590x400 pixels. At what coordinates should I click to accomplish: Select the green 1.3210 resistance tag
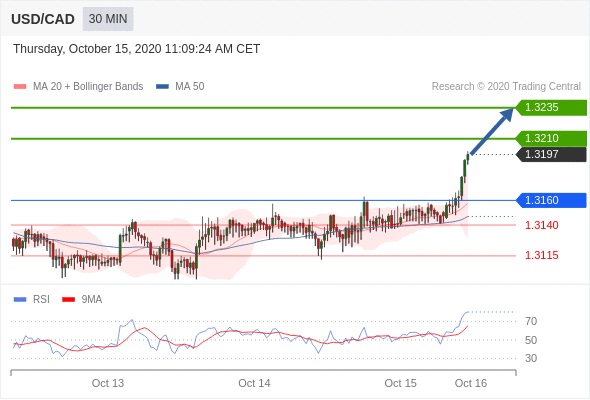point(551,138)
